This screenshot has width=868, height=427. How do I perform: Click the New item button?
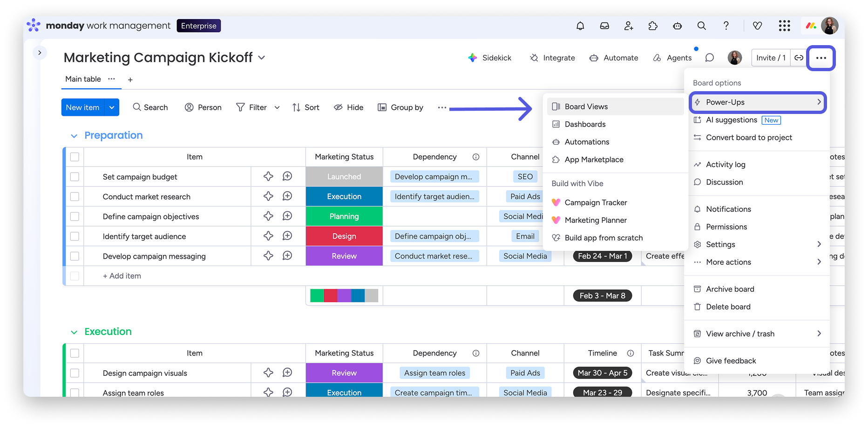click(83, 107)
